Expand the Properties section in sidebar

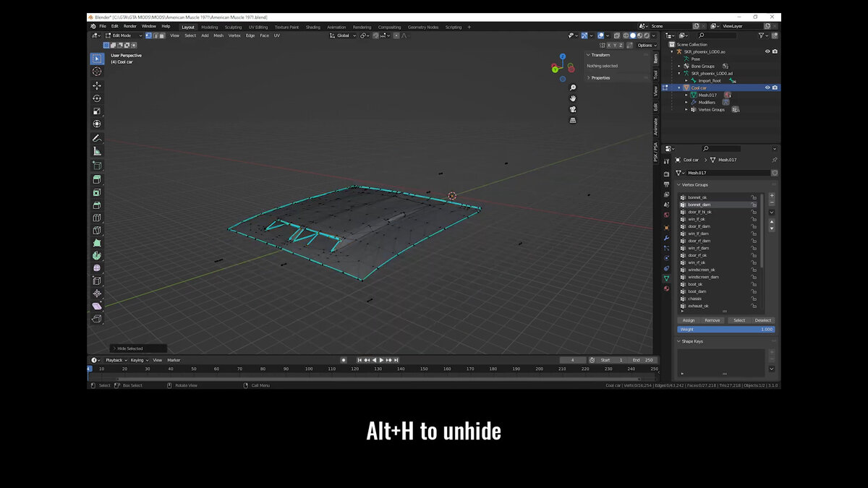(600, 77)
